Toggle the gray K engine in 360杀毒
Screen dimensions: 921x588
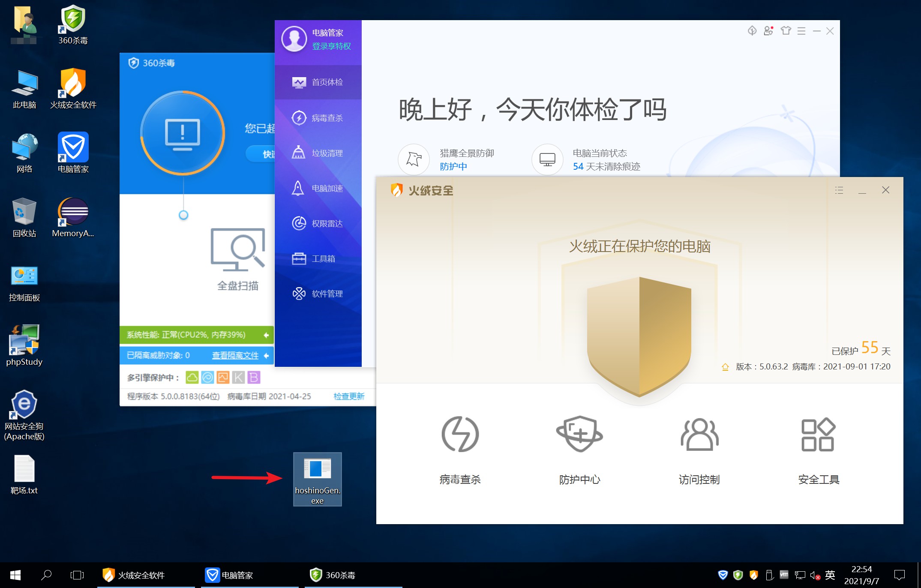click(x=238, y=378)
